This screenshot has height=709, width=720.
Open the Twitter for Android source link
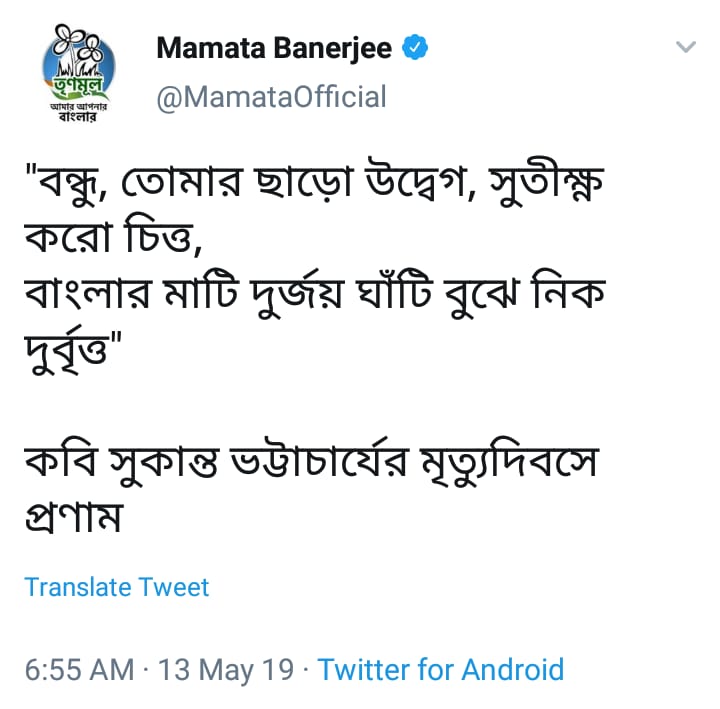tap(441, 670)
